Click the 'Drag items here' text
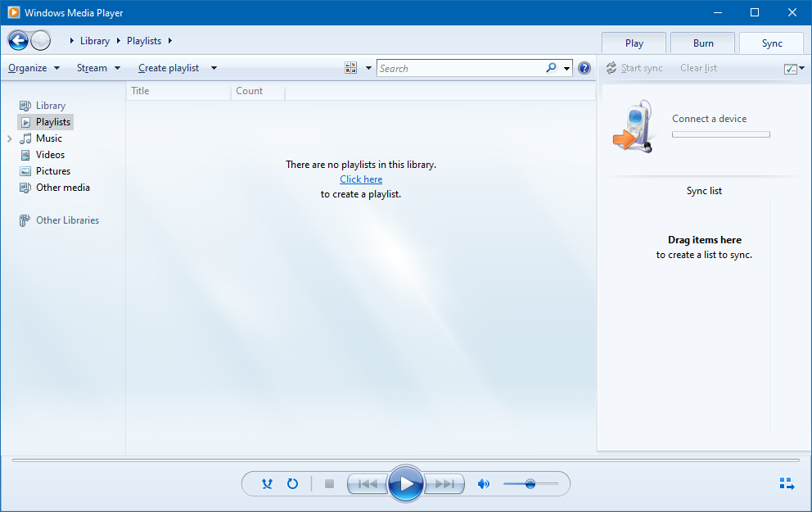 click(x=704, y=240)
